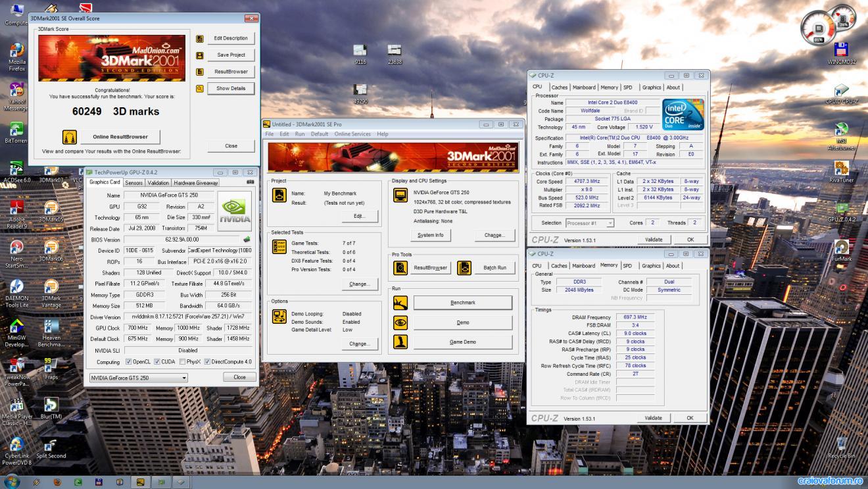Click the CPU usage gadget dial

(818, 28)
